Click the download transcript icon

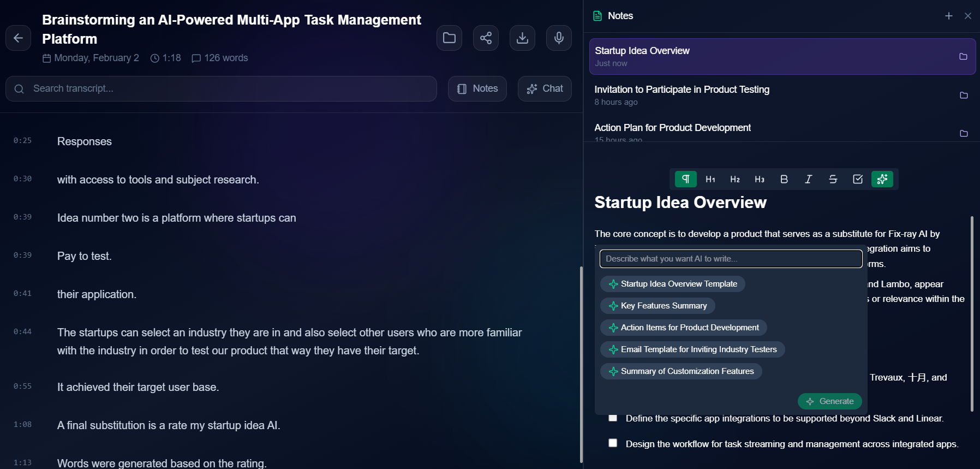pyautogui.click(x=522, y=38)
